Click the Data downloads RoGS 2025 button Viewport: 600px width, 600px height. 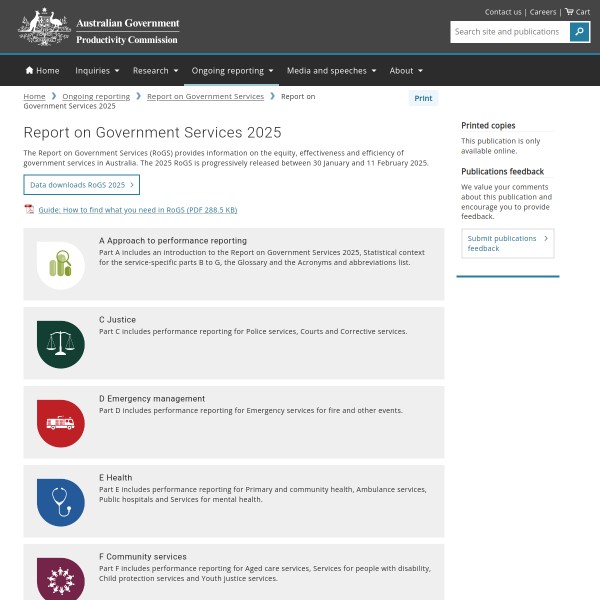click(x=81, y=185)
